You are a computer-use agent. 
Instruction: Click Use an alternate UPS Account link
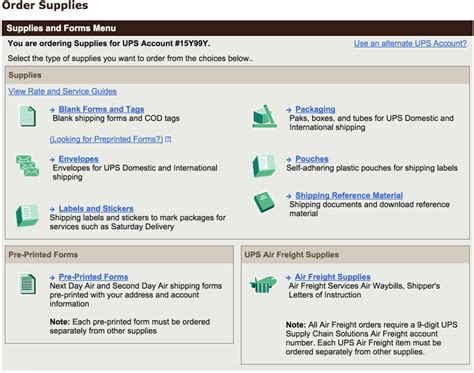point(410,43)
